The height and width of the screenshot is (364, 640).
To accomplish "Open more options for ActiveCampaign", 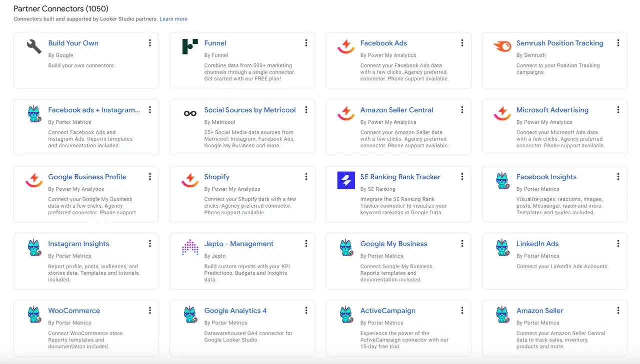I will pos(462,311).
